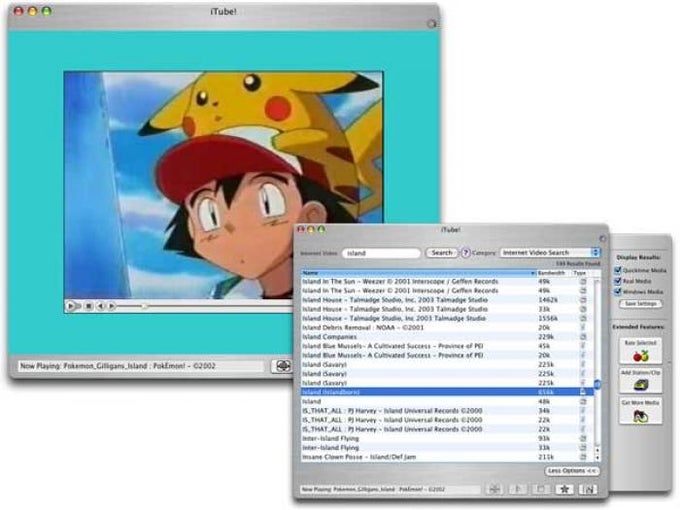Select the 'Insane Clown Posse - Island/Def Jam' row
The height and width of the screenshot is (510, 680).
447,457
